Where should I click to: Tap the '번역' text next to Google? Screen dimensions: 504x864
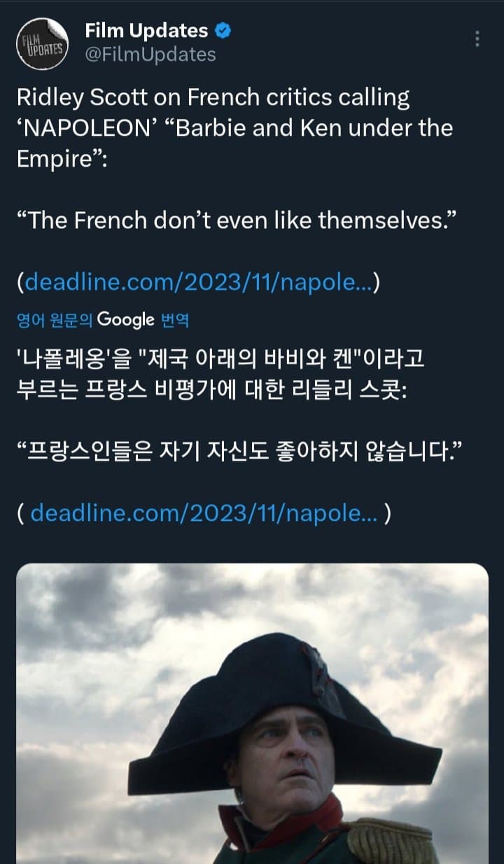175,321
